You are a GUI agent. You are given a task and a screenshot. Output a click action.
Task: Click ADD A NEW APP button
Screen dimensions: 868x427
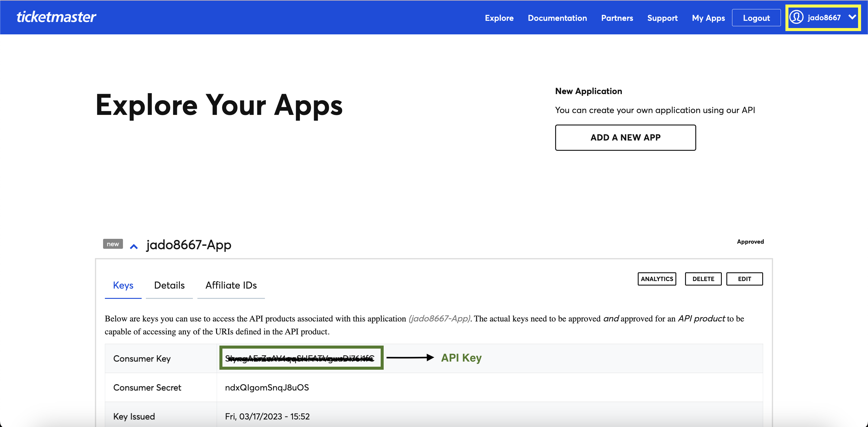[x=625, y=138]
